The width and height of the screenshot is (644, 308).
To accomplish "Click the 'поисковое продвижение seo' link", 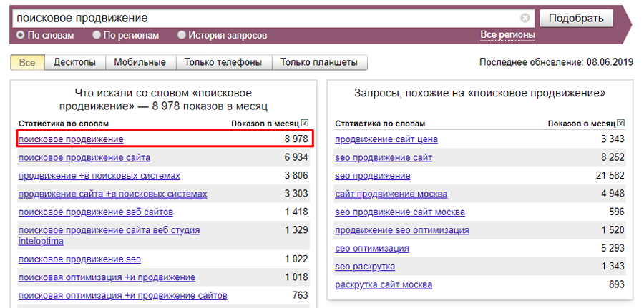I will click(79, 259).
